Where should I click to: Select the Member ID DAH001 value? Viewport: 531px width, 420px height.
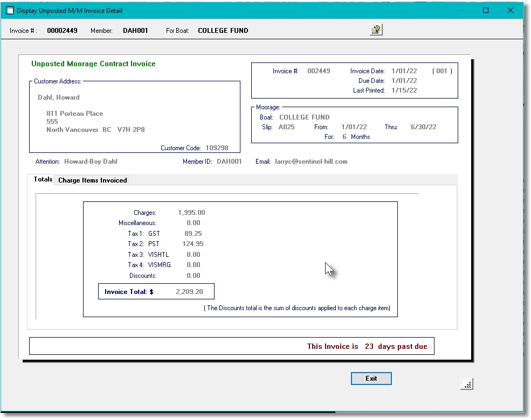[x=229, y=161]
